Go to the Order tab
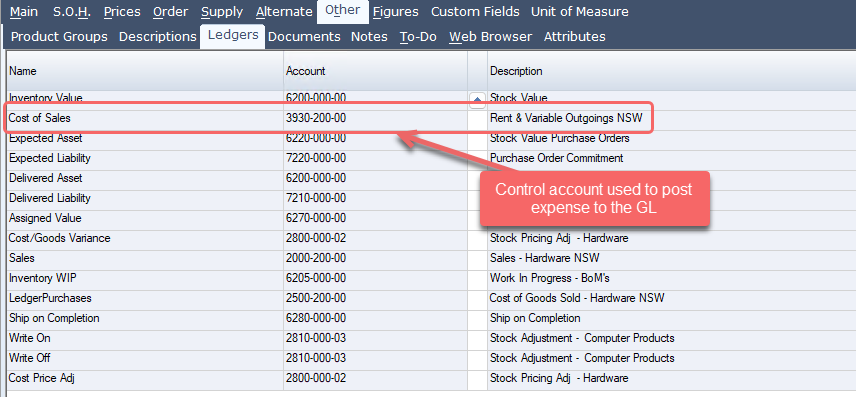The height and width of the screenshot is (397, 856). (171, 11)
